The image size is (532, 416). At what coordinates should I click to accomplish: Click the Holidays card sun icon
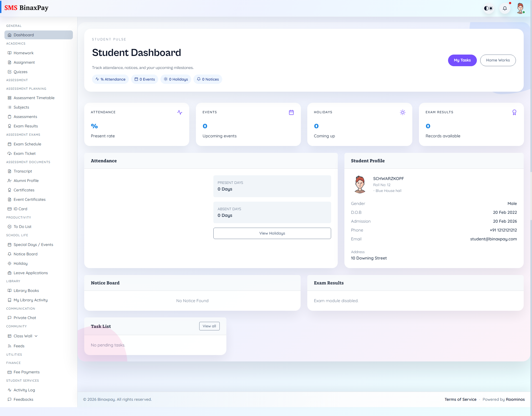coord(403,112)
